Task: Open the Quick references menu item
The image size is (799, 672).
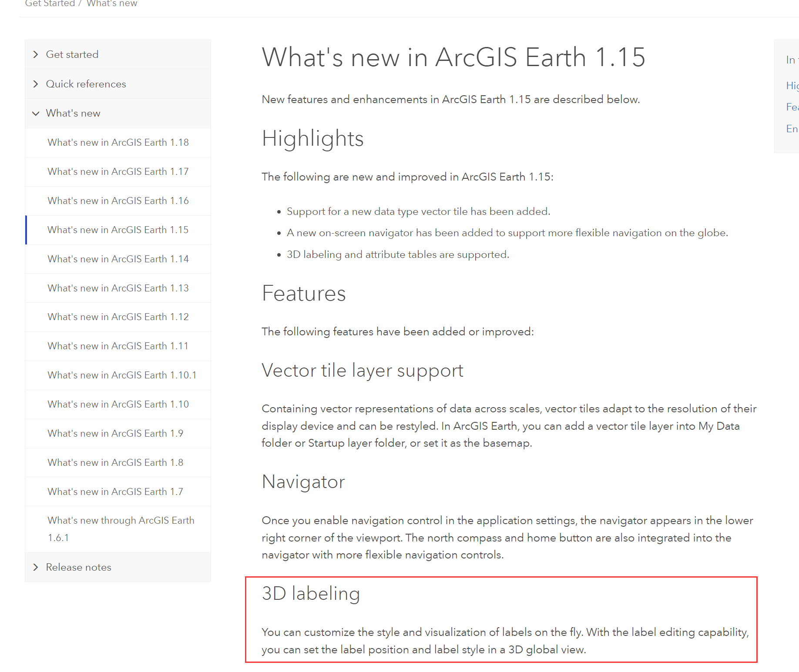Action: point(86,84)
